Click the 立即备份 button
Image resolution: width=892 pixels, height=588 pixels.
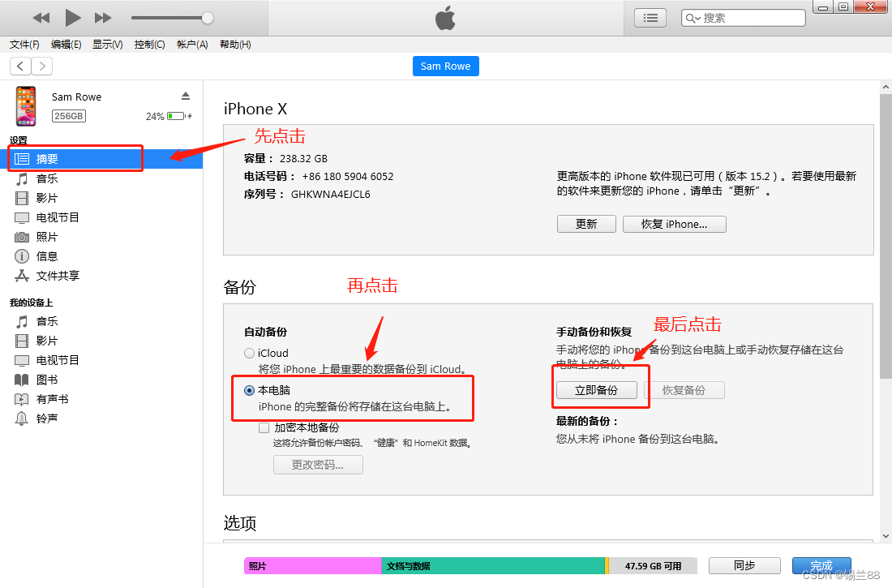(x=596, y=390)
